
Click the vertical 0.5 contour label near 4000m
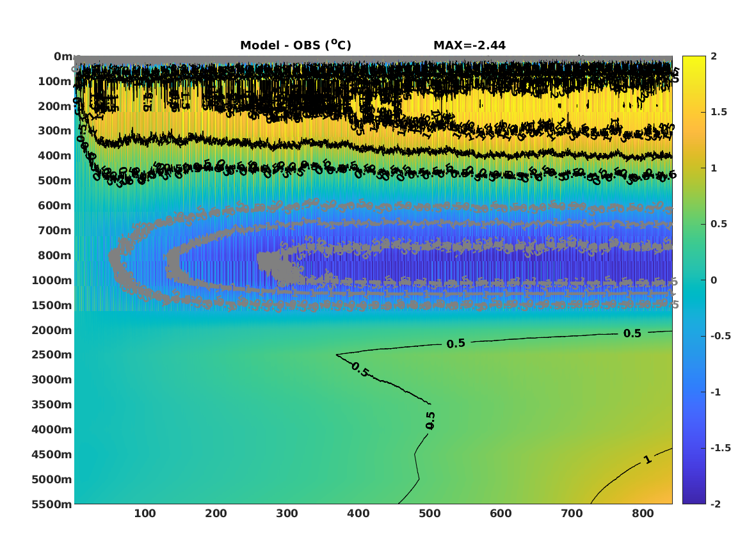430,420
